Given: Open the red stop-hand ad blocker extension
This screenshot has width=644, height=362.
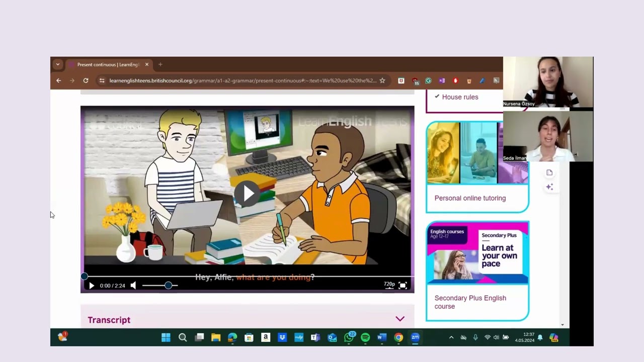Looking at the screenshot, I should click(455, 80).
